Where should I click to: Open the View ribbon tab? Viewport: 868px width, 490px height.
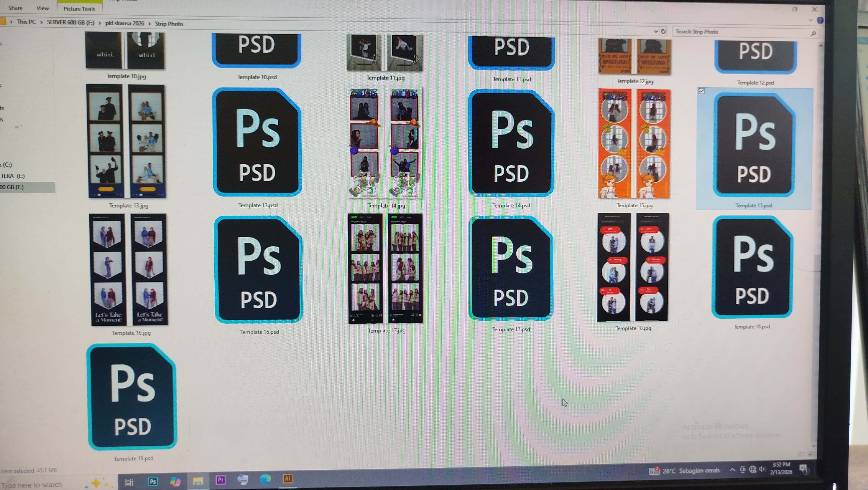pyautogui.click(x=43, y=8)
